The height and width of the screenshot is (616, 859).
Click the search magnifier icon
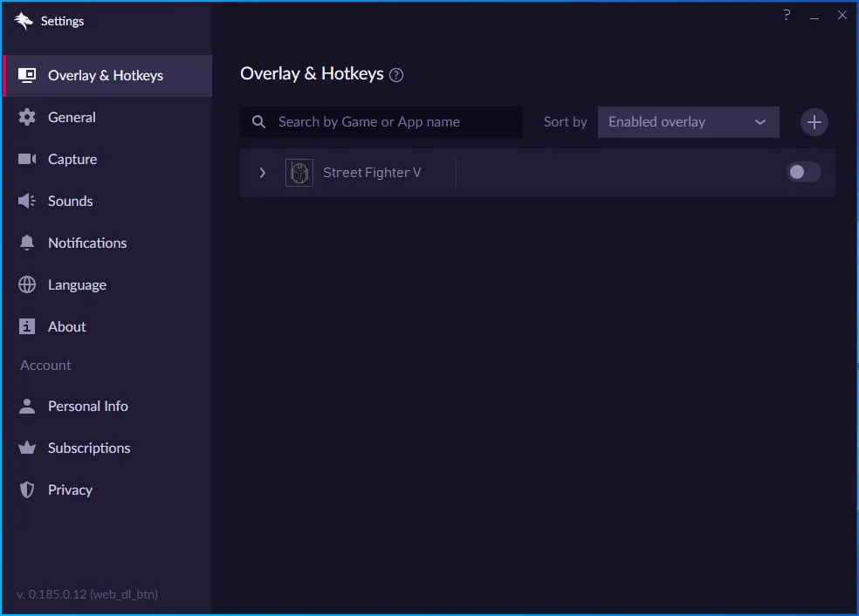click(x=258, y=121)
